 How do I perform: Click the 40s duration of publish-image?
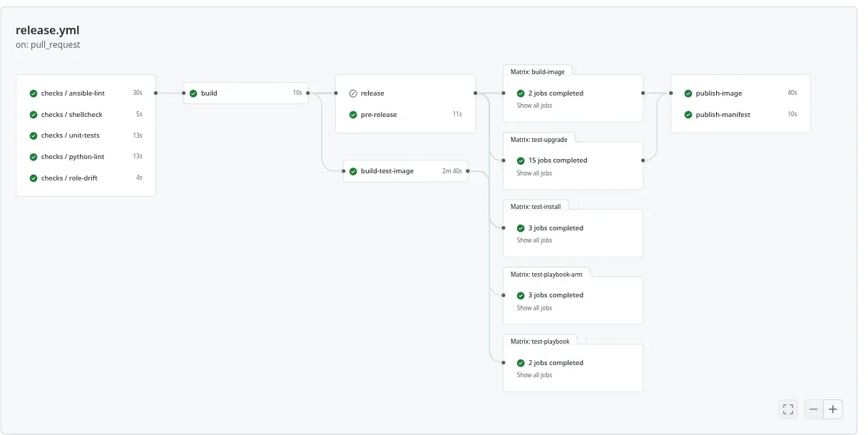[x=792, y=93]
